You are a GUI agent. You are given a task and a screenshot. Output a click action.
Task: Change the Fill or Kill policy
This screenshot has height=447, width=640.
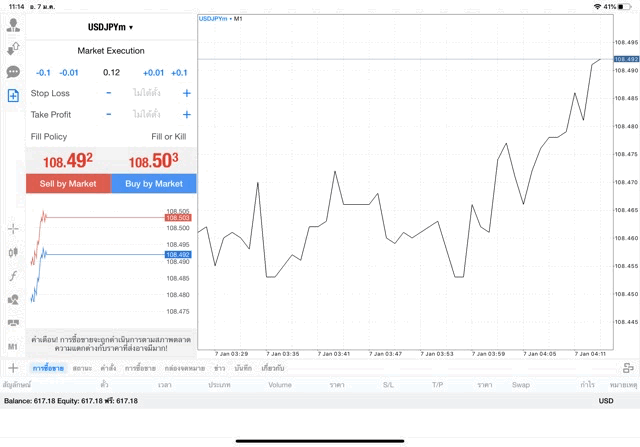tap(168, 136)
